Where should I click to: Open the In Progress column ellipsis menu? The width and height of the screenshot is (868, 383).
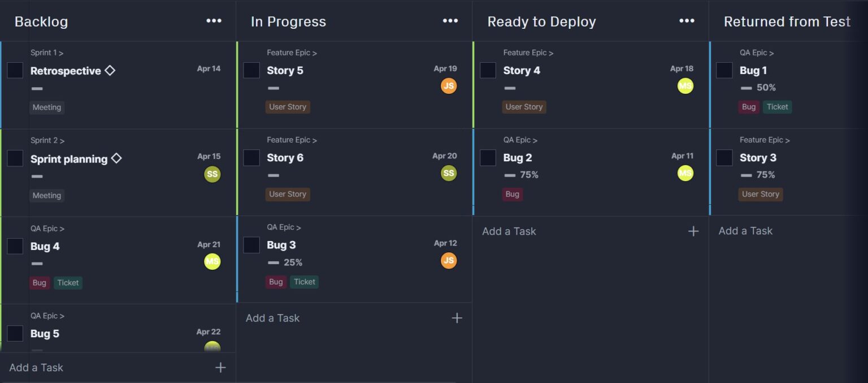tap(450, 21)
